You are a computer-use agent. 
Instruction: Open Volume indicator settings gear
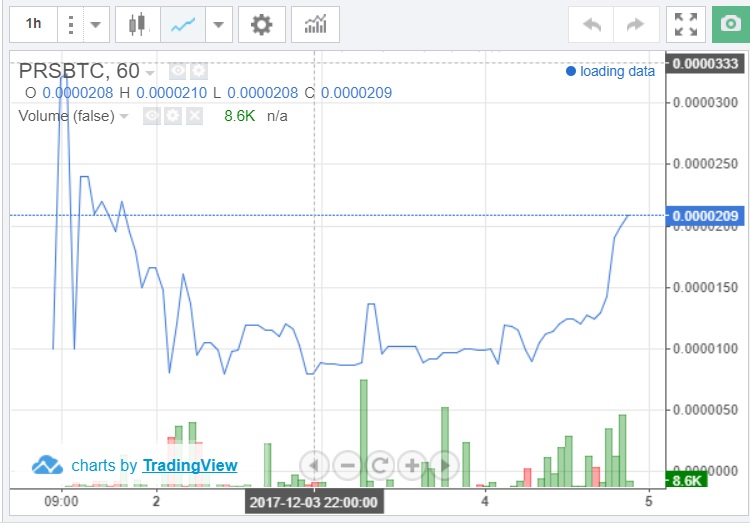[173, 116]
